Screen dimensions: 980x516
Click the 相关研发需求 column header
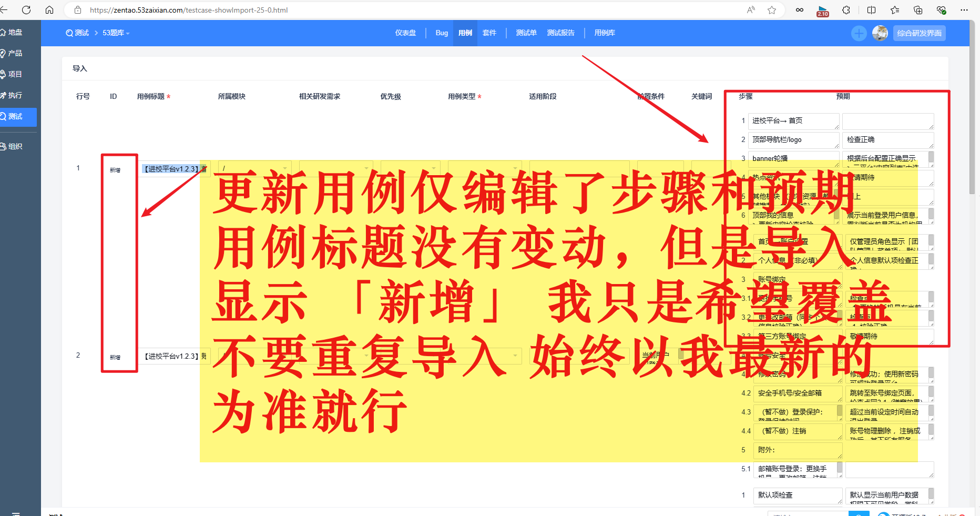tap(320, 96)
